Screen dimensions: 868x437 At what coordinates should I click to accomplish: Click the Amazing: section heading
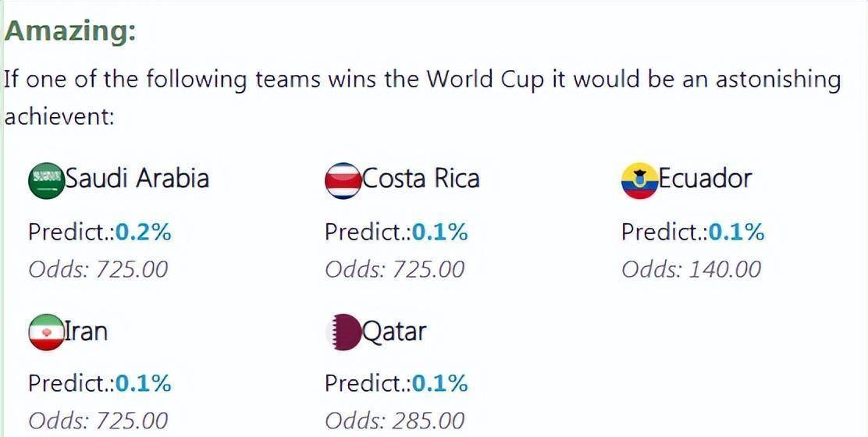(69, 32)
